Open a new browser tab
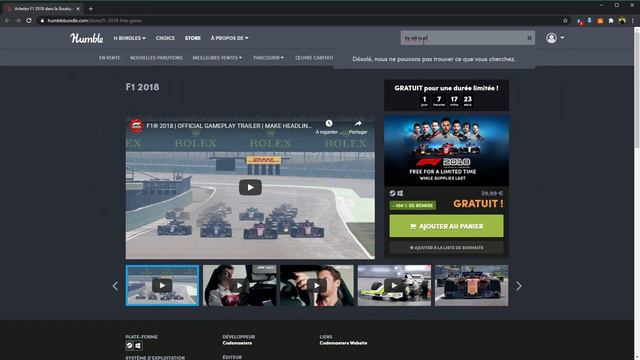This screenshot has height=360, width=640. click(91, 8)
